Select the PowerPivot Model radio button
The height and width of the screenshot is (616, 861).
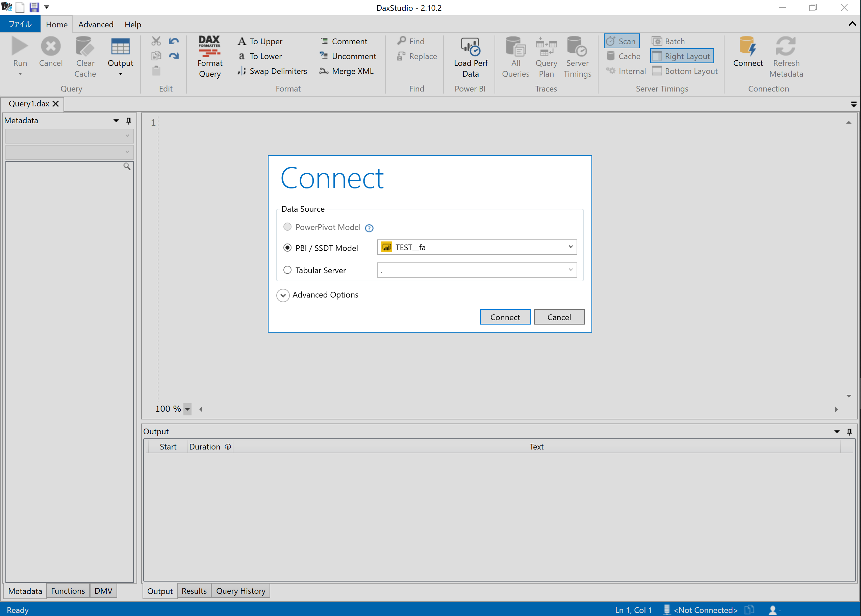pos(287,227)
